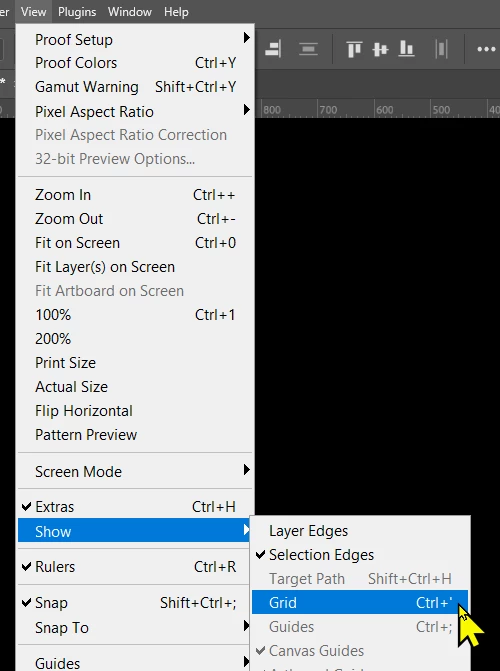Expand the Proof Setup submenu
The image size is (500, 671).
pyautogui.click(x=135, y=40)
